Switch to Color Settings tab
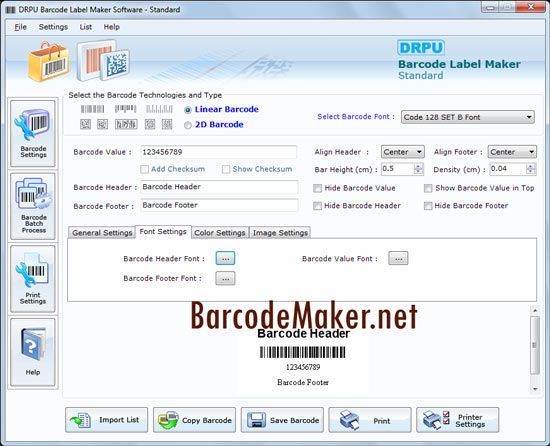This screenshot has width=550, height=446. tap(220, 232)
